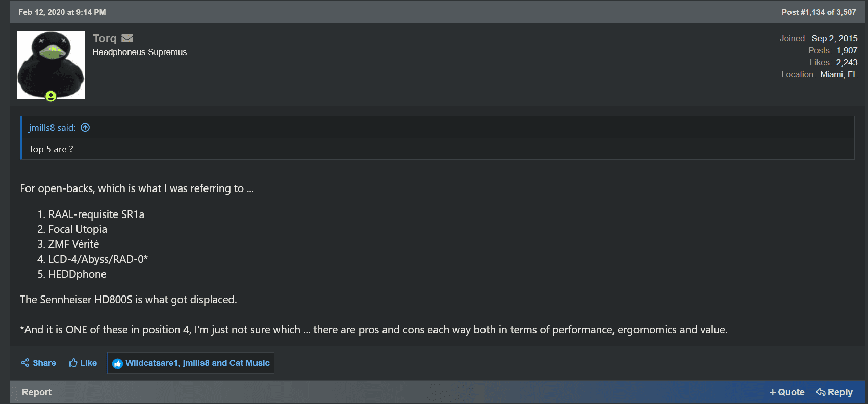This screenshot has width=868, height=404.
Task: Click list item 'Focal Utopia'
Action: click(x=78, y=229)
